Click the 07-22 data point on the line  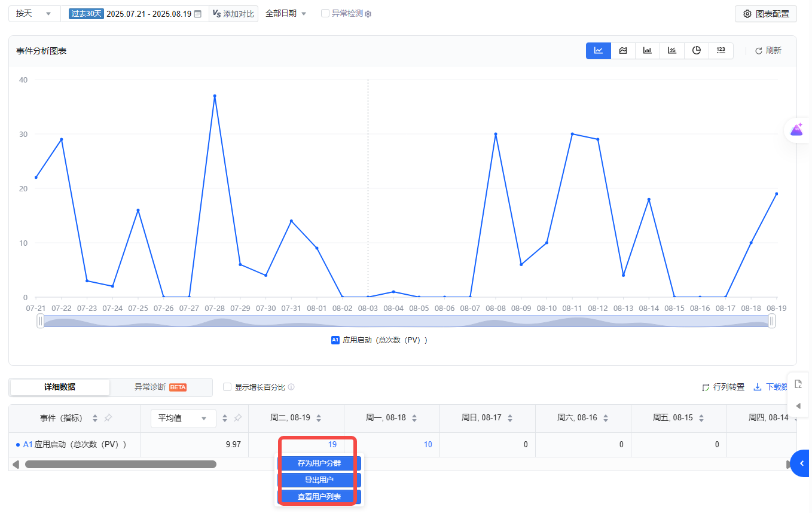click(62, 139)
